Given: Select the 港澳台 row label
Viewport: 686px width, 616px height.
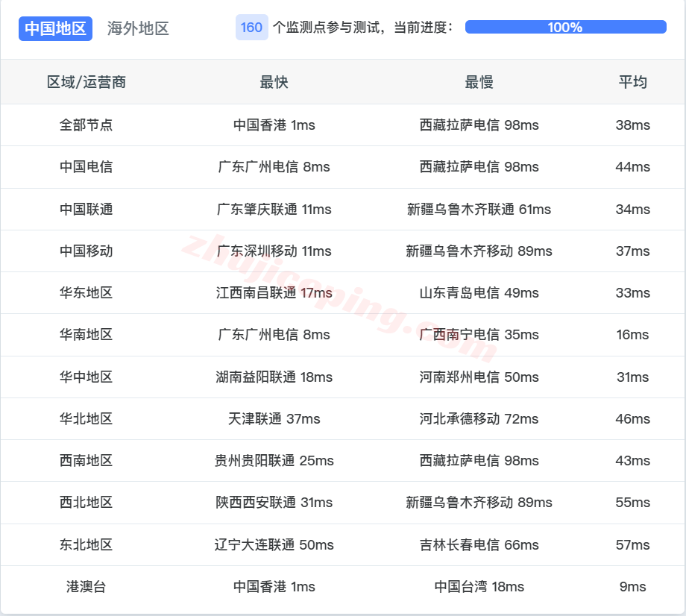Looking at the screenshot, I should click(85, 587).
